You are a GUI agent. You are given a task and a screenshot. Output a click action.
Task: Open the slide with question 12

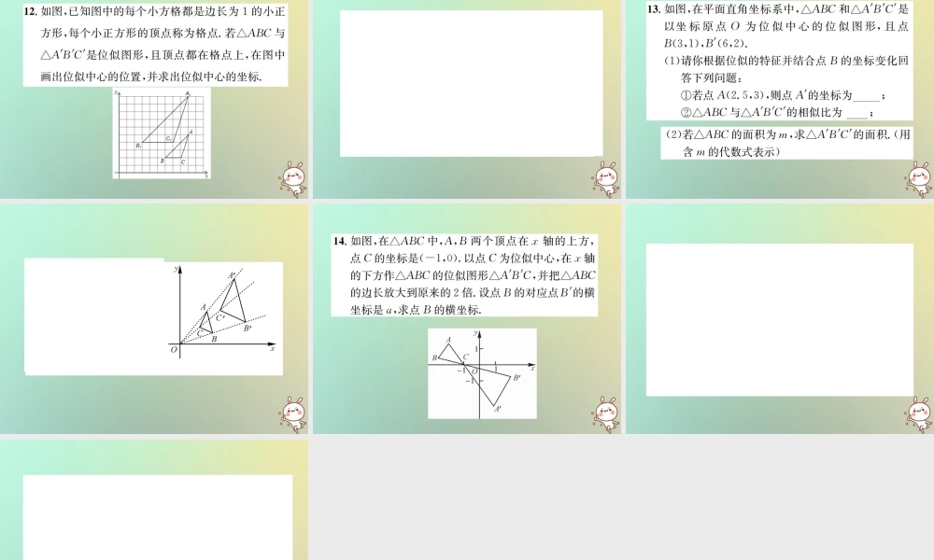pyautogui.click(x=154, y=99)
